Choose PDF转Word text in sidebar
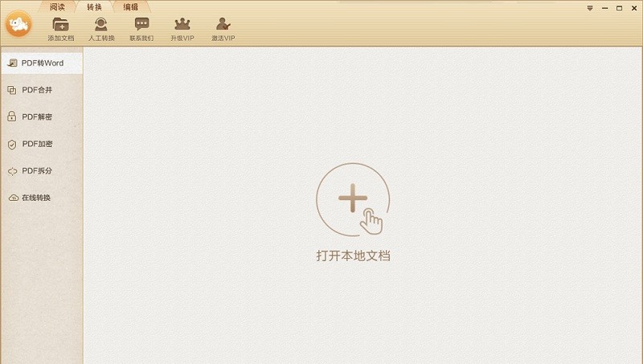The height and width of the screenshot is (364, 643). (43, 63)
